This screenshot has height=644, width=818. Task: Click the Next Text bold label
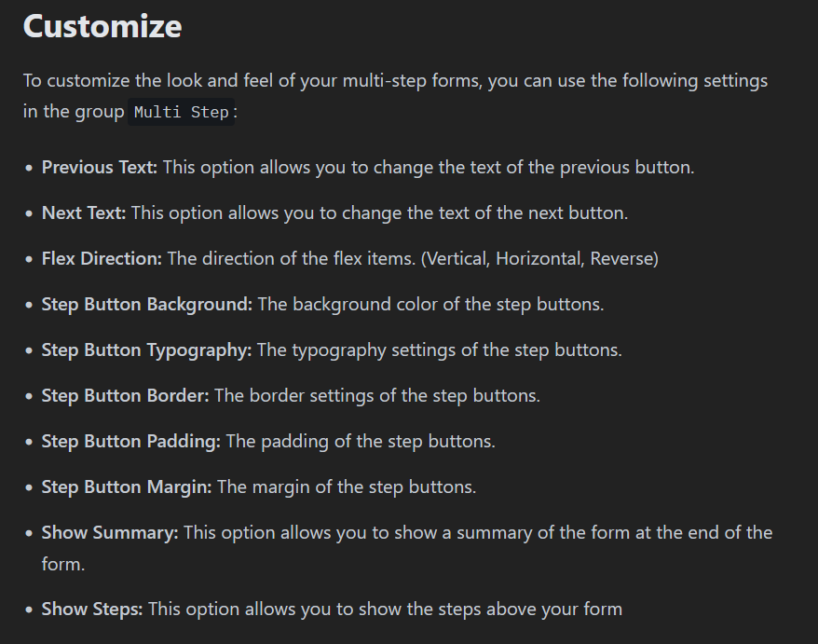[x=84, y=212]
